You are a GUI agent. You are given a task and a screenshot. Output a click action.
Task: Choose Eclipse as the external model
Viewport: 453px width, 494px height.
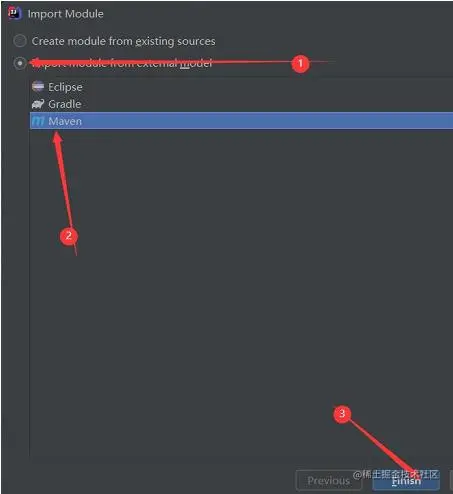[x=65, y=87]
